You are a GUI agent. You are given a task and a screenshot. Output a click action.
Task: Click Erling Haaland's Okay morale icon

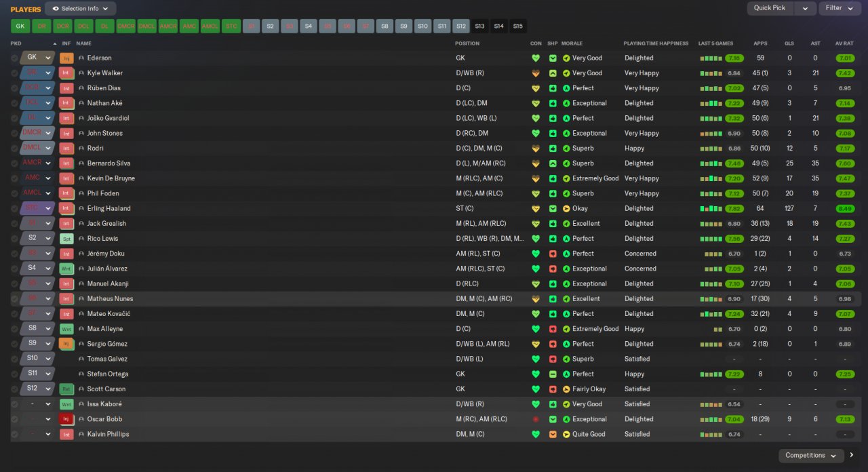566,209
